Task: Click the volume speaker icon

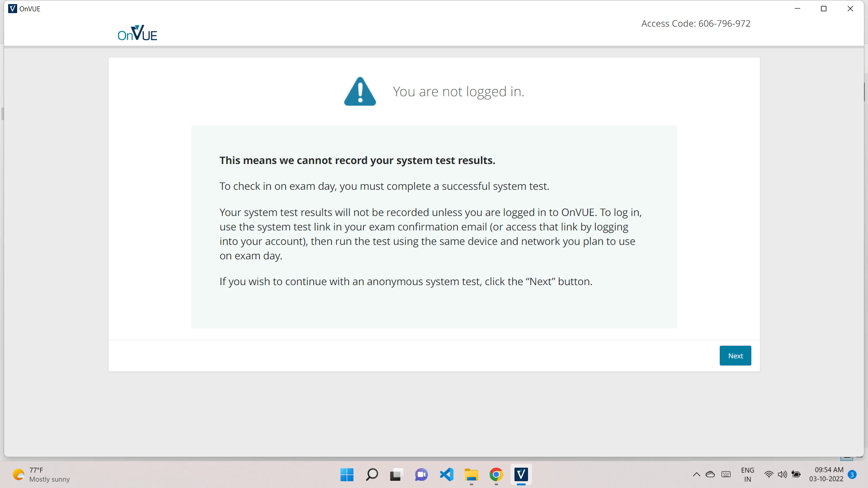Action: [782, 474]
